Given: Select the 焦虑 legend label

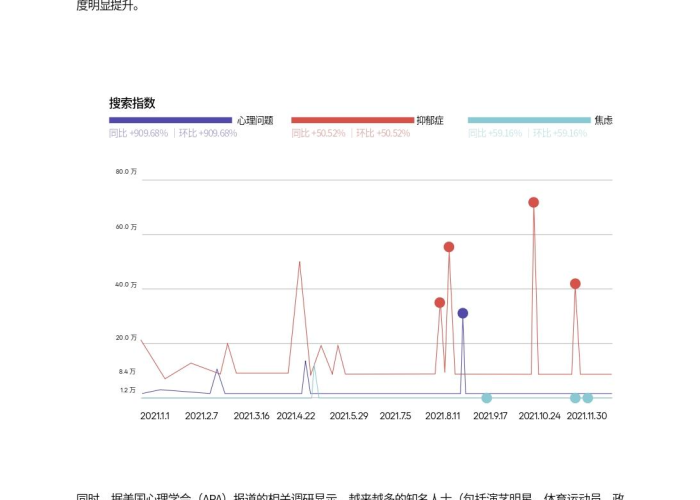Looking at the screenshot, I should pyautogui.click(x=603, y=120).
